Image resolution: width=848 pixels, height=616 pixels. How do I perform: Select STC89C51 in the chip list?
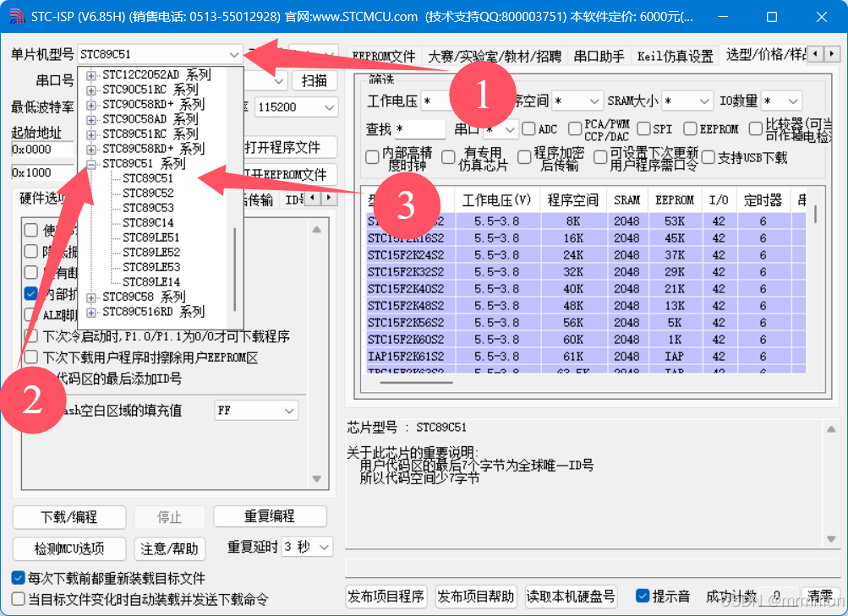pos(148,178)
